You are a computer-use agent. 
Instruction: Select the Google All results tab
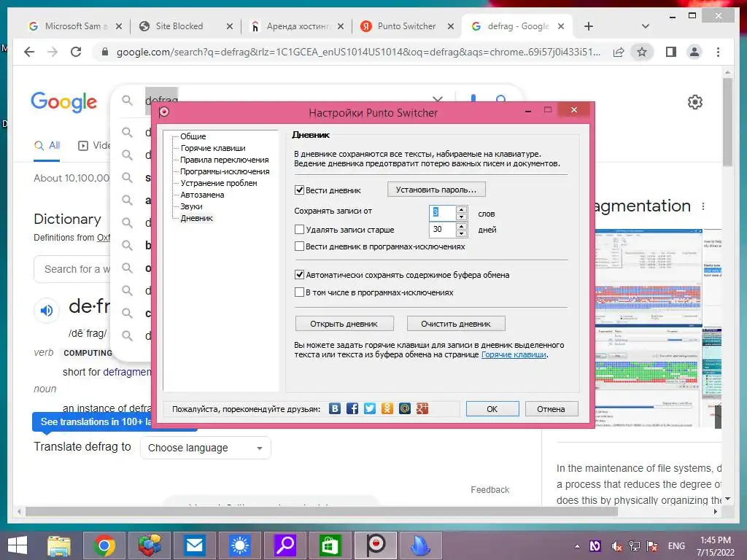pyautogui.click(x=47, y=146)
